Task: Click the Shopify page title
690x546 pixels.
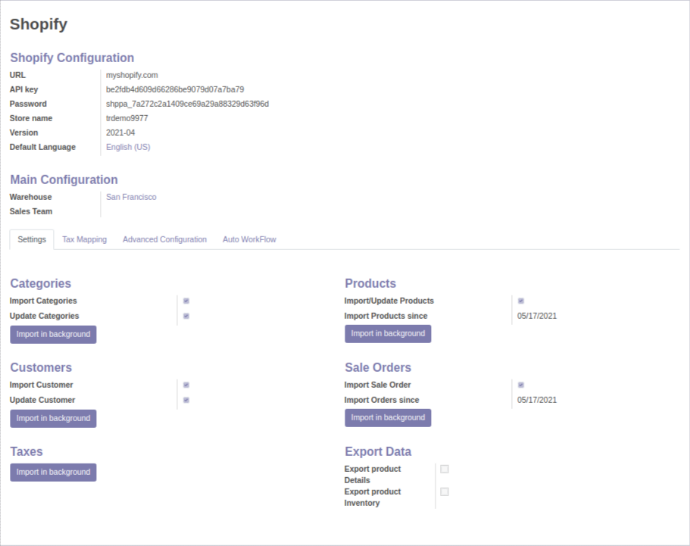Action: 39,24
